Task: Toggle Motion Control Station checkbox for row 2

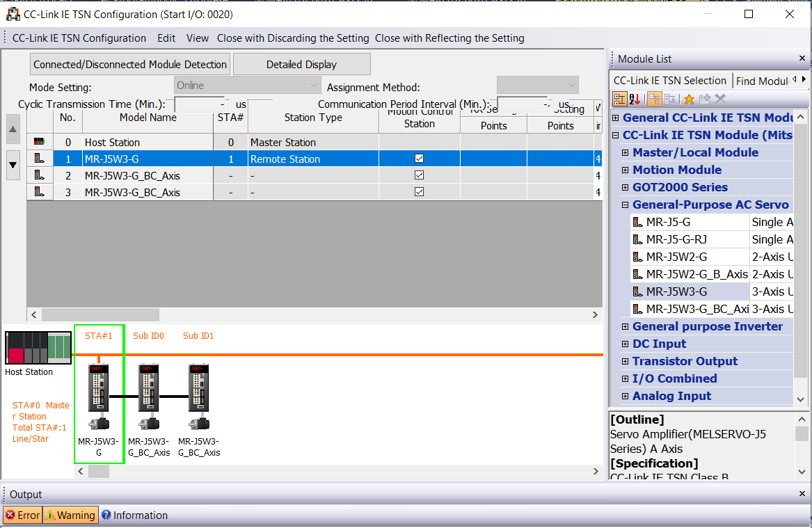Action: 420,175
